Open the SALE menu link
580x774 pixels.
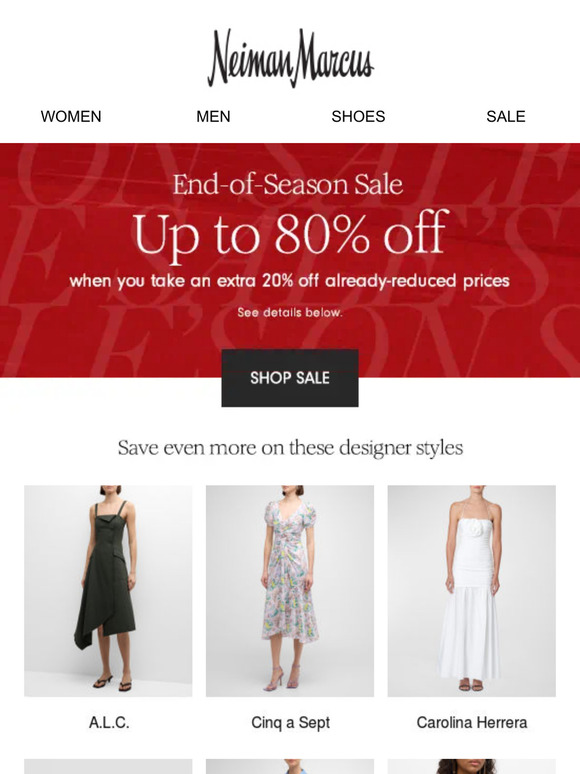505,116
